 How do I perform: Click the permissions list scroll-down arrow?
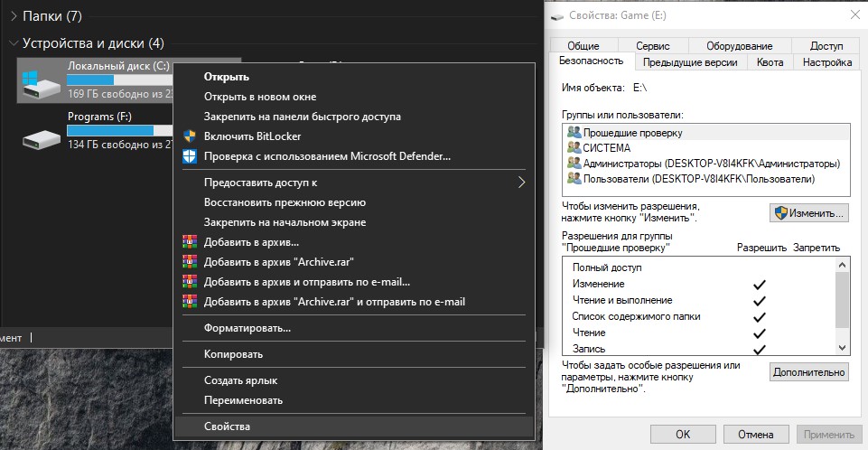pos(842,348)
